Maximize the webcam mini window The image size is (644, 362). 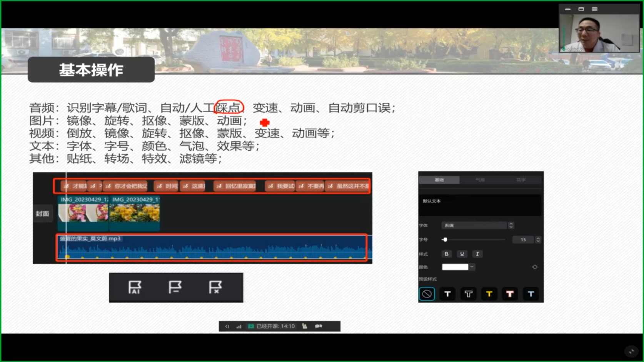point(581,9)
